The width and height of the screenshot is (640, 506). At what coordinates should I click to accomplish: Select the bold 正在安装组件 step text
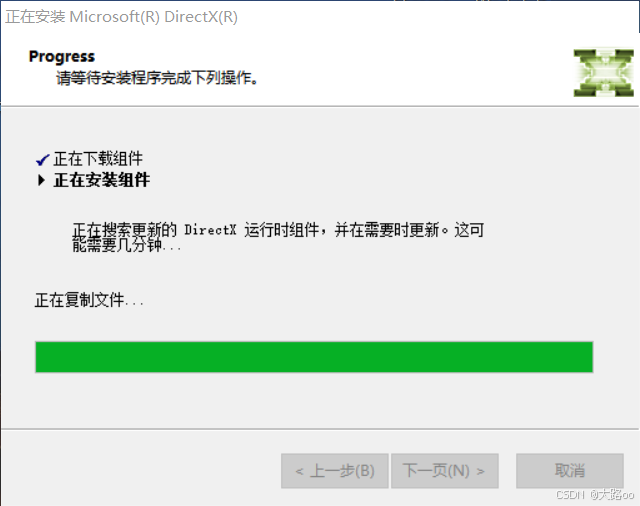pos(102,180)
